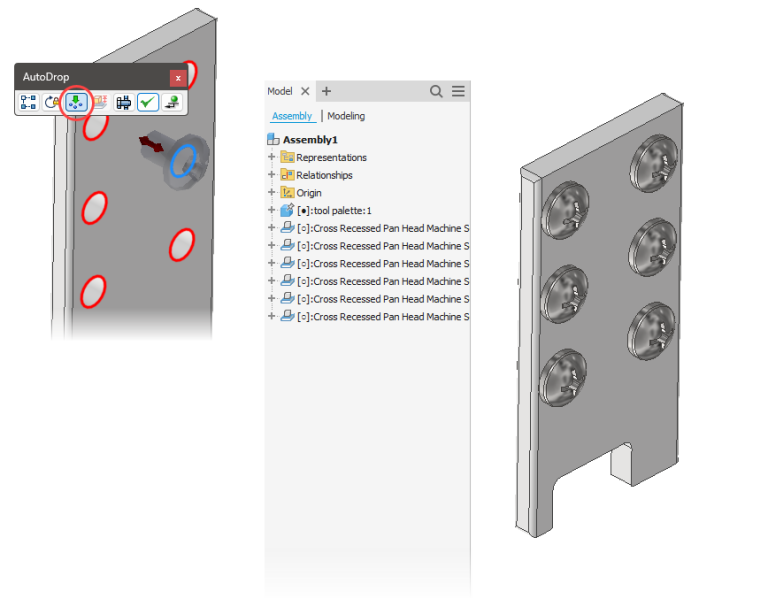Click the Assembly1 assembly icon
This screenshot has width=768, height=599.
(x=273, y=139)
